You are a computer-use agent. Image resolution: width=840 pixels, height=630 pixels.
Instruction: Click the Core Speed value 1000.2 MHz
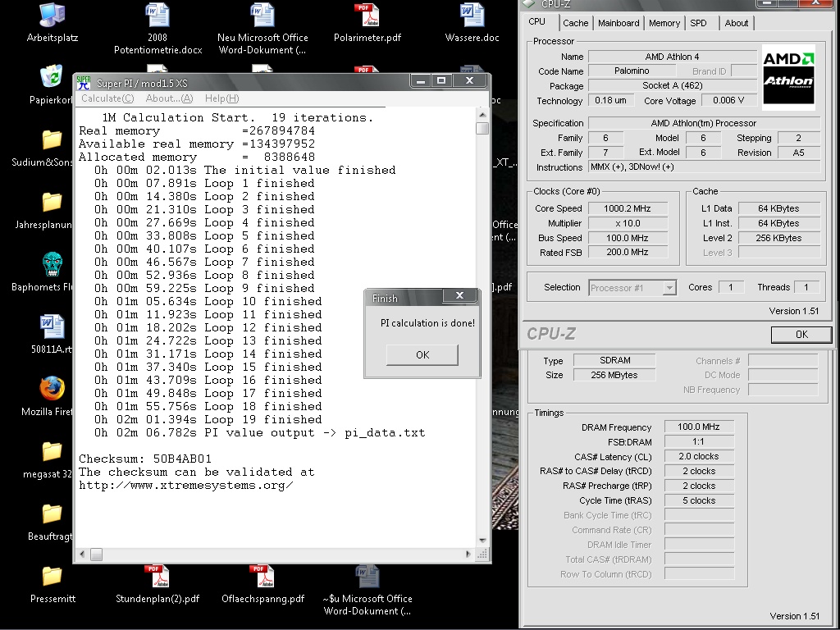628,208
